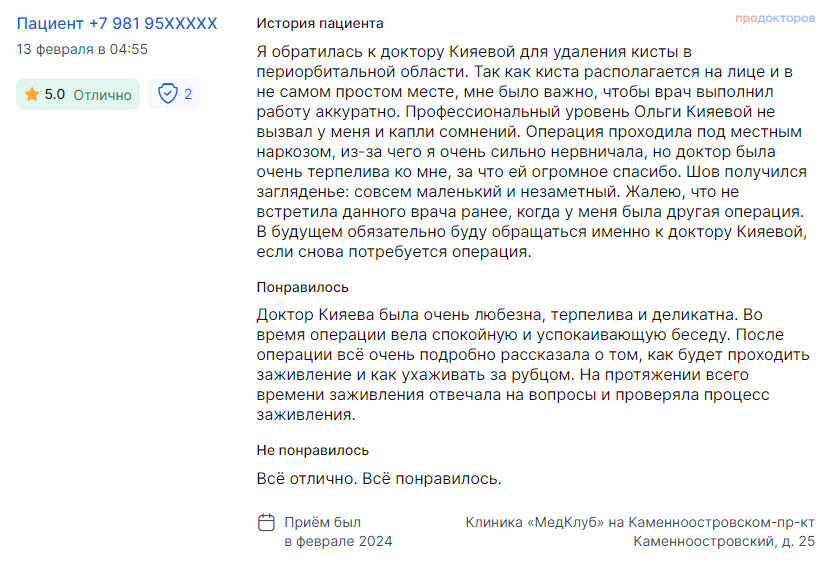Click the orange star rating icon

pyautogui.click(x=32, y=95)
